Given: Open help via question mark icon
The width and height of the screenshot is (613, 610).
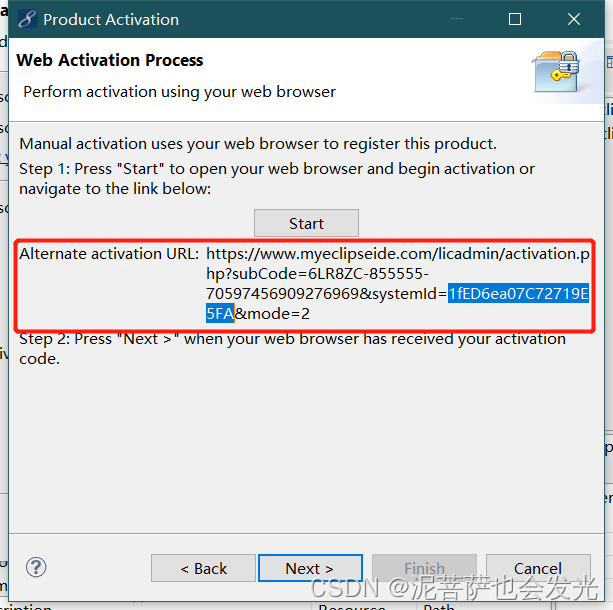Looking at the screenshot, I should click(x=36, y=567).
